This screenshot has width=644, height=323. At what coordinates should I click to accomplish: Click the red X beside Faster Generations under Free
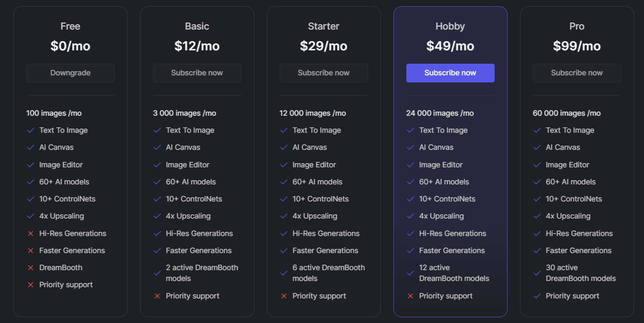[x=31, y=251]
